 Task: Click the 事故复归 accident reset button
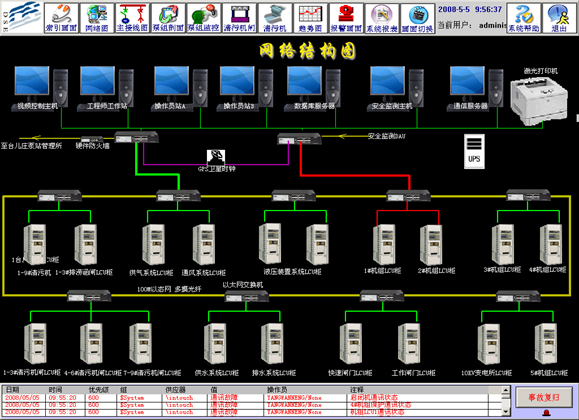click(544, 397)
